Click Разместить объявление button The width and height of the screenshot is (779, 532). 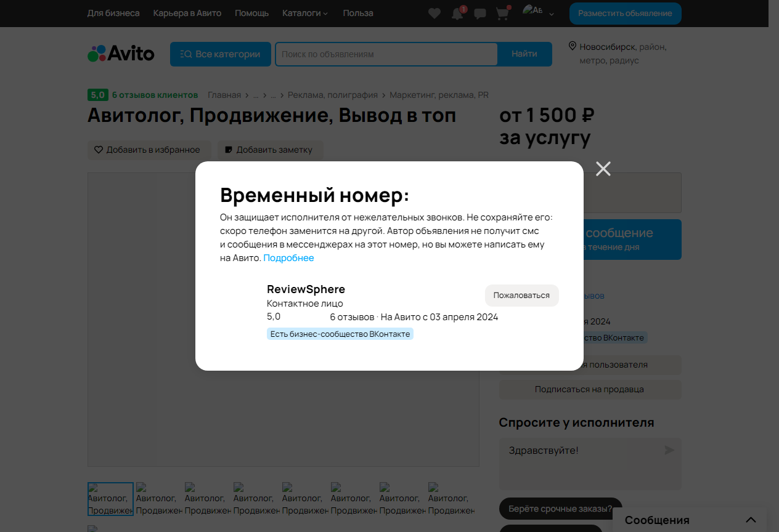point(625,13)
